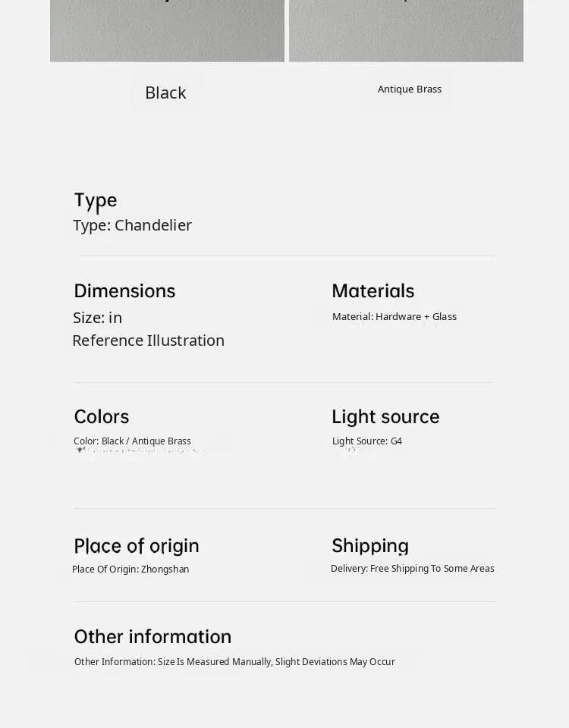Click the Shipping heading
The height and width of the screenshot is (728, 569).
click(370, 546)
